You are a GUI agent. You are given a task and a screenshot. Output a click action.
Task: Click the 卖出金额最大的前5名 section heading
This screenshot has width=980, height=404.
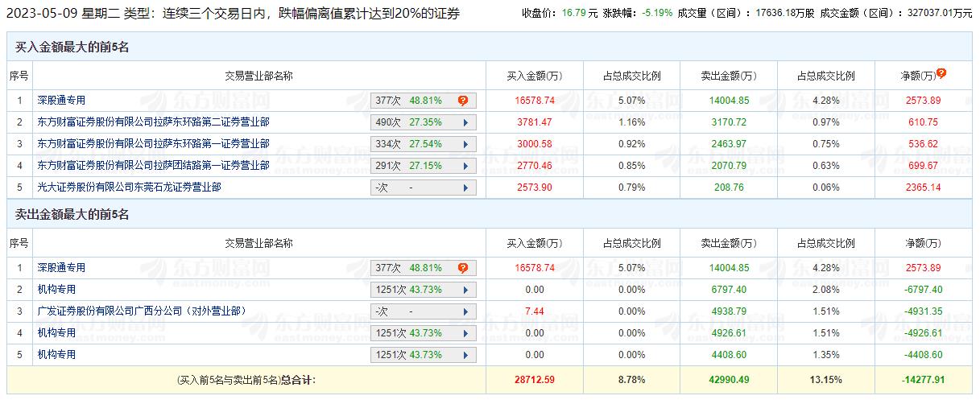(x=72, y=215)
